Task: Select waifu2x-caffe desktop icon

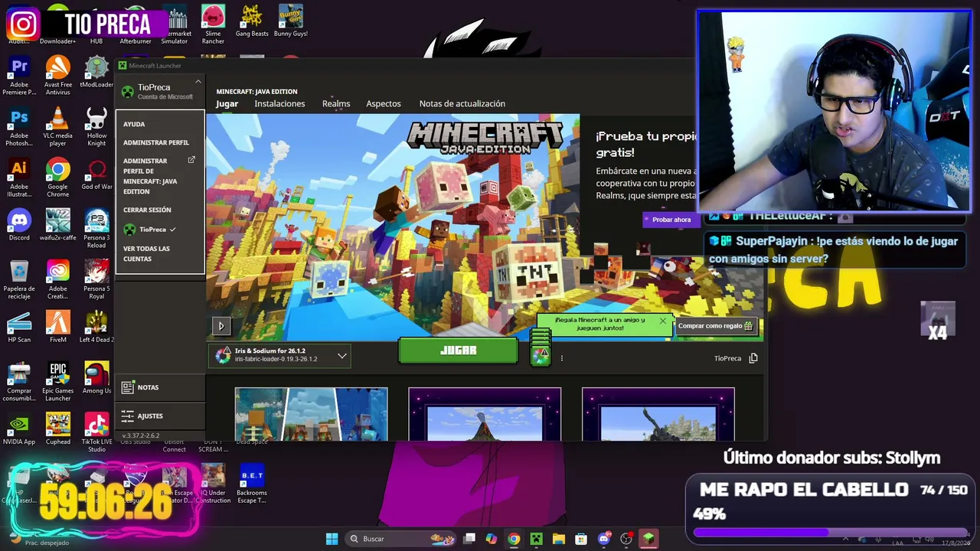Action: [x=57, y=225]
